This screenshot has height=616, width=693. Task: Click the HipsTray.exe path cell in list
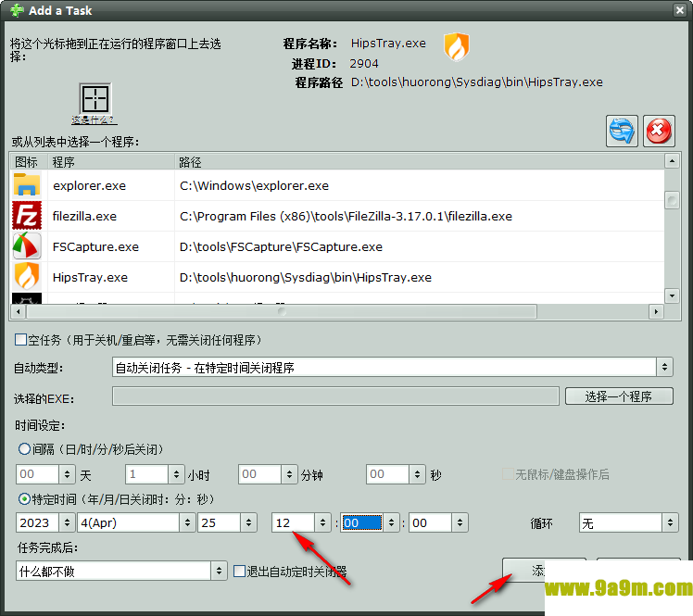click(x=306, y=278)
